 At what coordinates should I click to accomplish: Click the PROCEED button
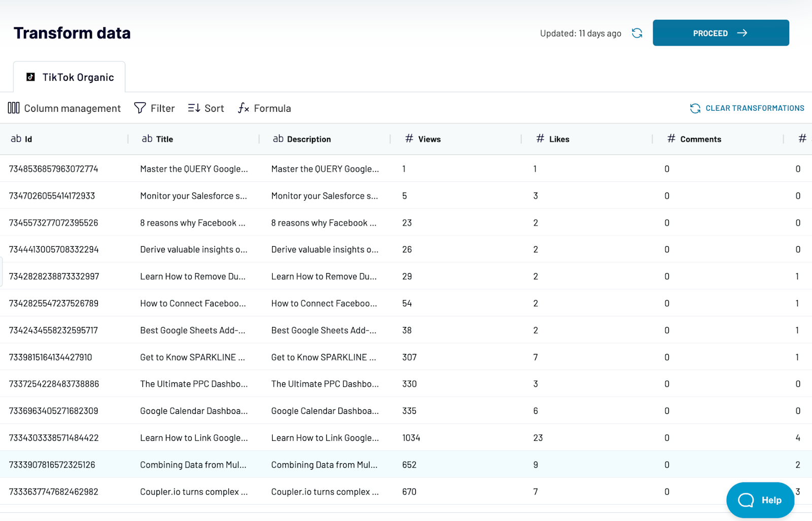coord(721,33)
